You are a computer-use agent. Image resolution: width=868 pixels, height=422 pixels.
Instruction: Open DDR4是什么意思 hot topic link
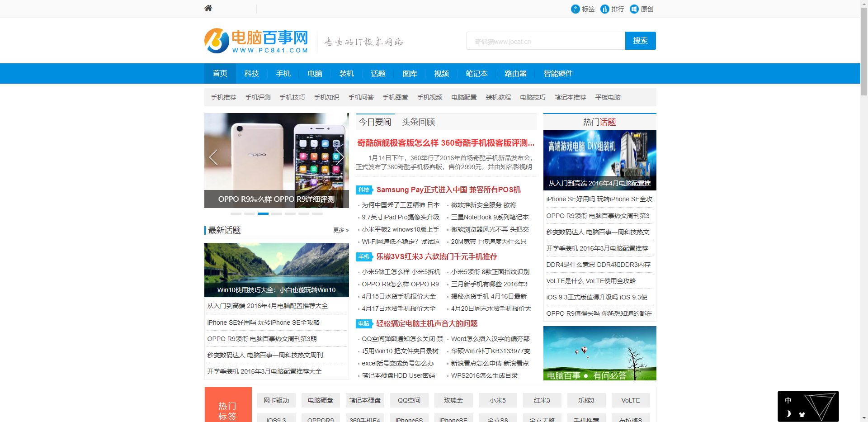pos(599,265)
